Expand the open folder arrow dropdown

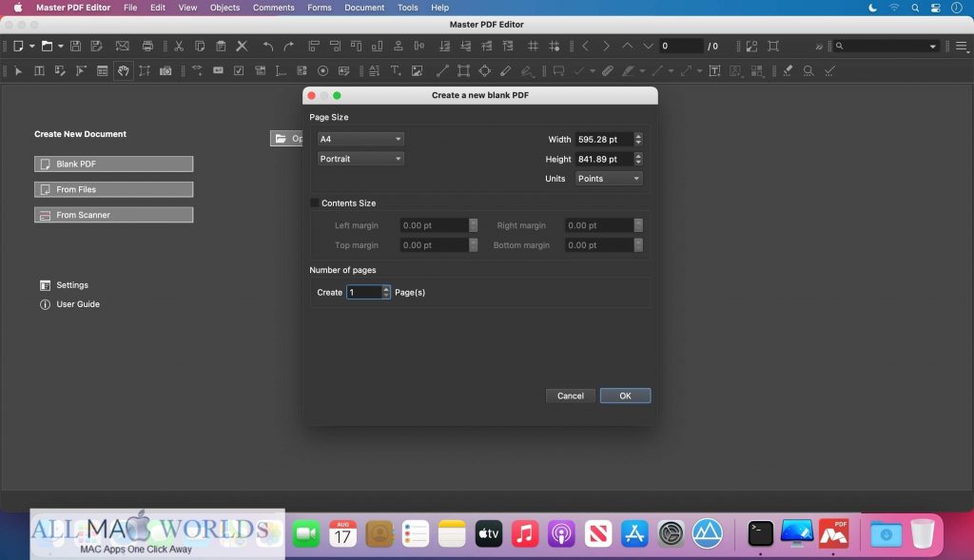point(60,46)
